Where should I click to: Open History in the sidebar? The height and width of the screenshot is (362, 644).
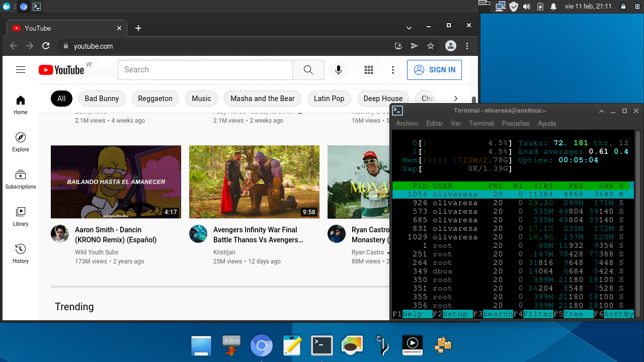point(21,253)
